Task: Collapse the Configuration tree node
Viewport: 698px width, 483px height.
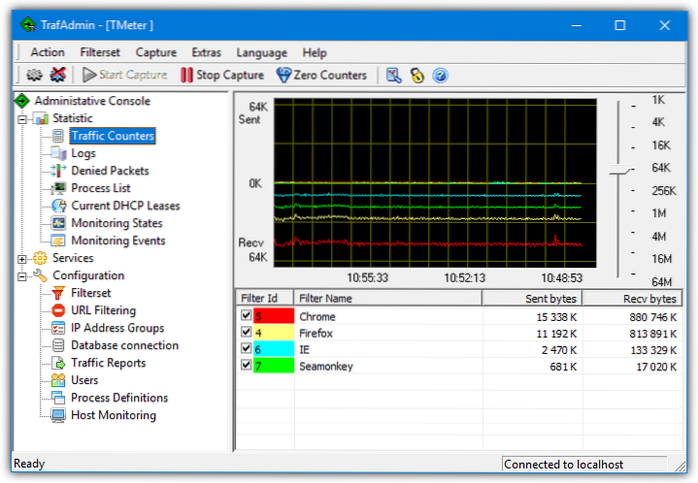Action: [22, 276]
